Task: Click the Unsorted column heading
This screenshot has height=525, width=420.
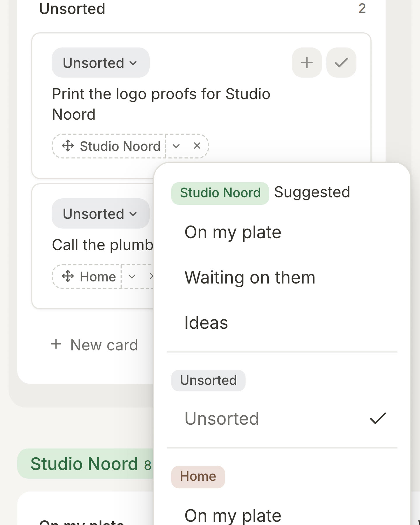Action: click(x=72, y=9)
